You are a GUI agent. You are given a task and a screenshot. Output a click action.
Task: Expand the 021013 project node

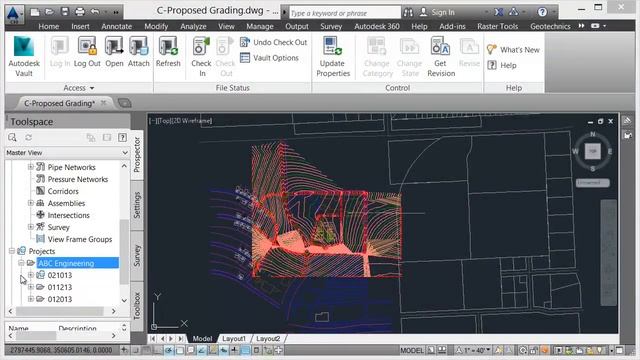point(31,275)
